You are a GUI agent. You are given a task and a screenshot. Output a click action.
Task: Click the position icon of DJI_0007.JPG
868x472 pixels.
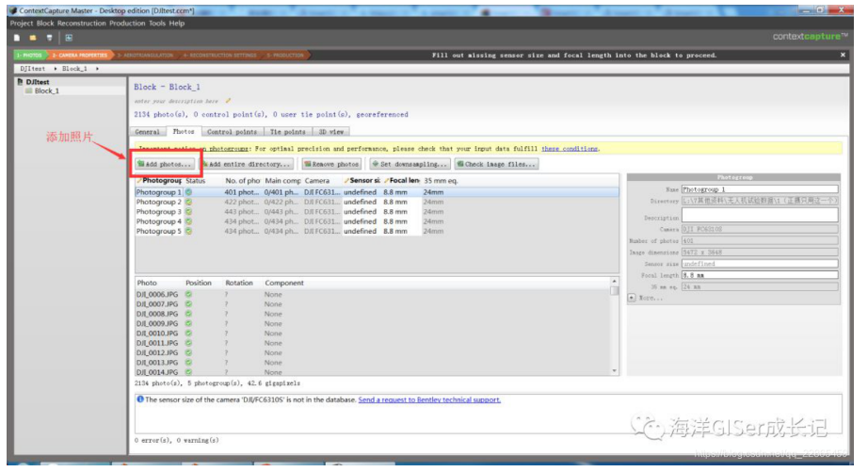click(189, 304)
